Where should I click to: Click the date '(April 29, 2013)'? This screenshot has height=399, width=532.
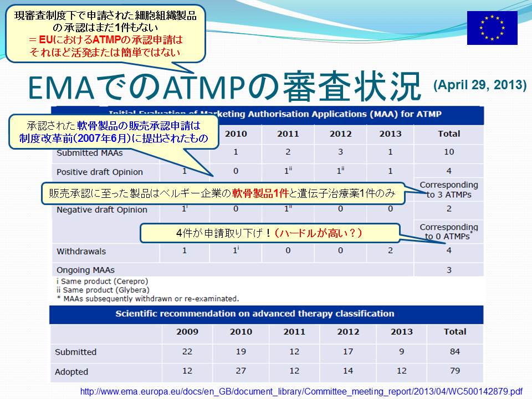pyautogui.click(x=480, y=85)
